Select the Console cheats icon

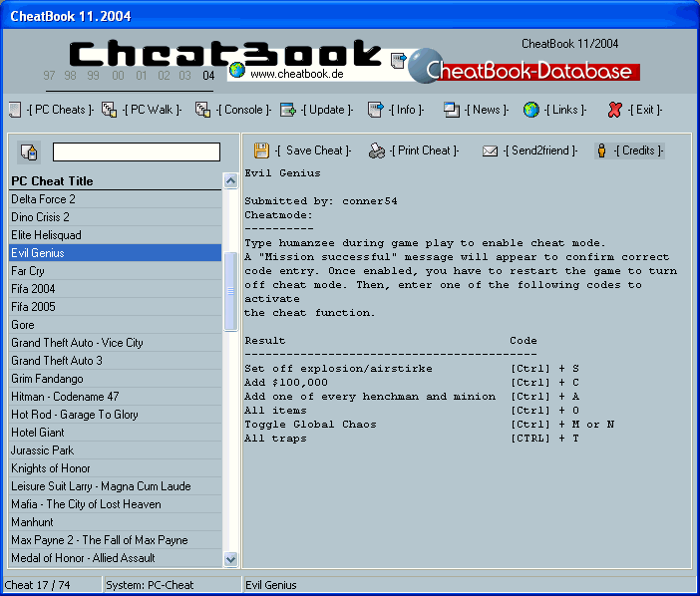point(202,110)
